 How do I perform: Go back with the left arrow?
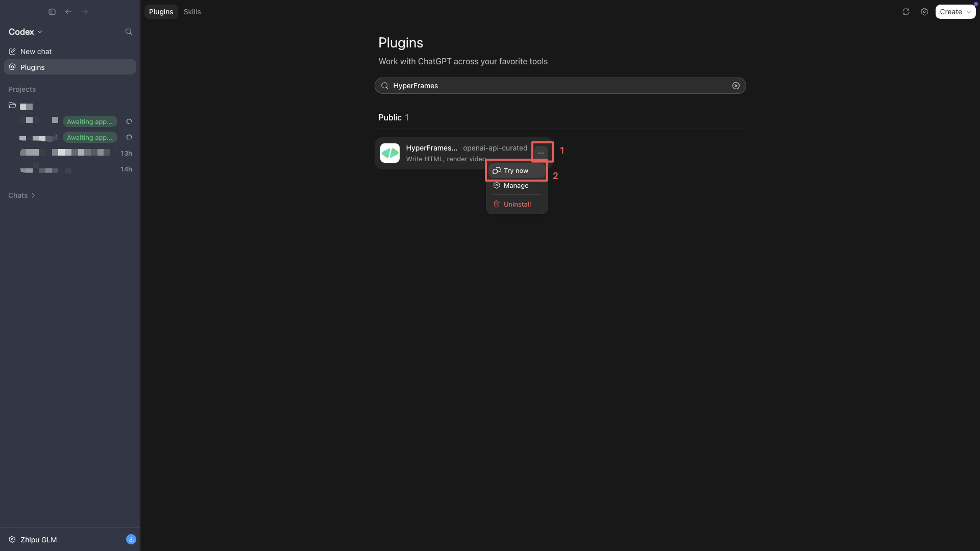pyautogui.click(x=68, y=12)
